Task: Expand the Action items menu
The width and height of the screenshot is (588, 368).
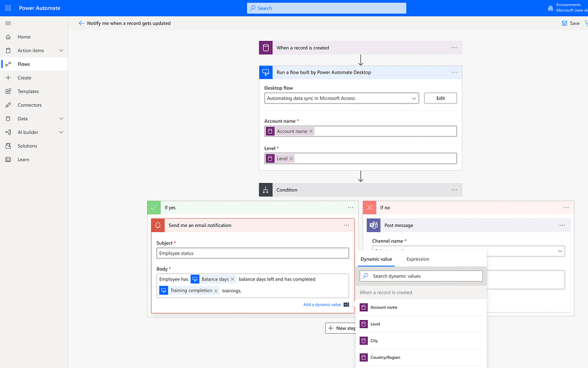Action: click(61, 50)
